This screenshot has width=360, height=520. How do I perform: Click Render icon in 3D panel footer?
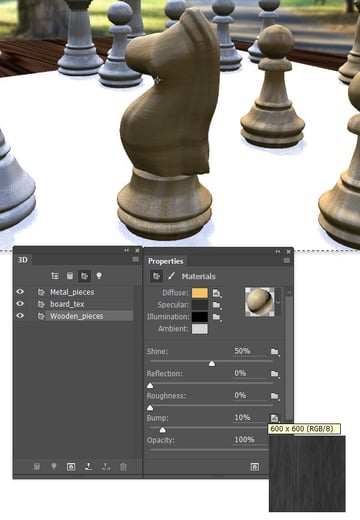coord(71,467)
